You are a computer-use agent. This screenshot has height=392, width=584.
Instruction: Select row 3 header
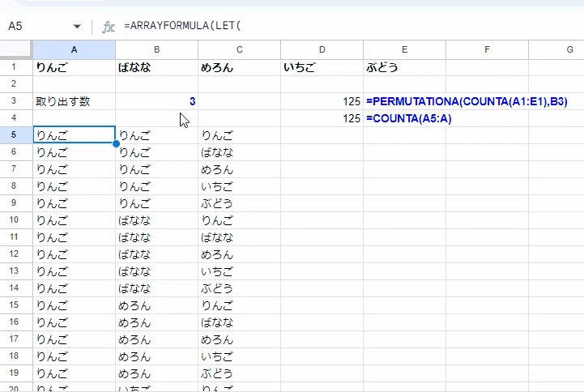tap(14, 101)
